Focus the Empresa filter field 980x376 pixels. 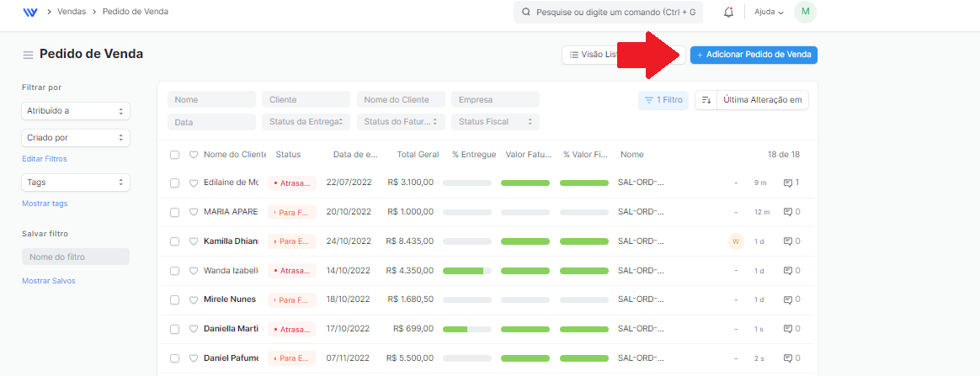[x=495, y=99]
